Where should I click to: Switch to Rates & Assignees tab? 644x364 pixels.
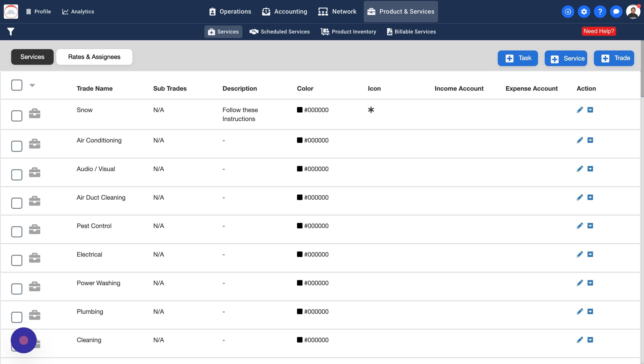click(x=94, y=57)
